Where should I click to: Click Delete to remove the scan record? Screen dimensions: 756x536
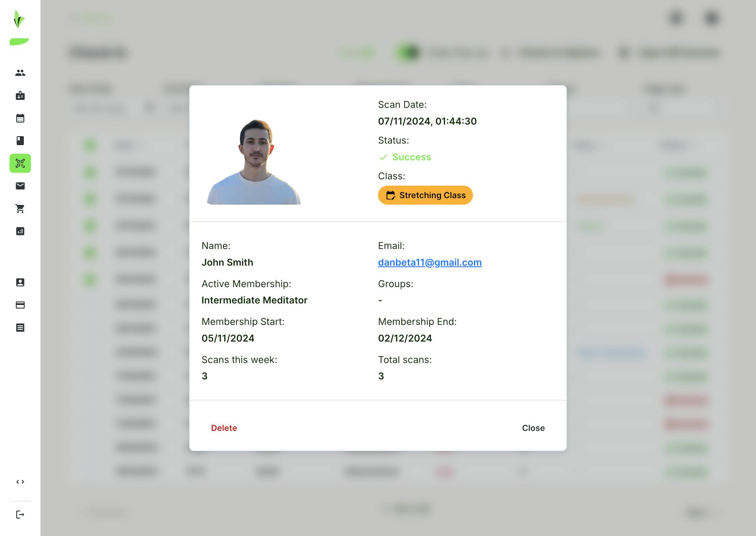click(x=224, y=428)
